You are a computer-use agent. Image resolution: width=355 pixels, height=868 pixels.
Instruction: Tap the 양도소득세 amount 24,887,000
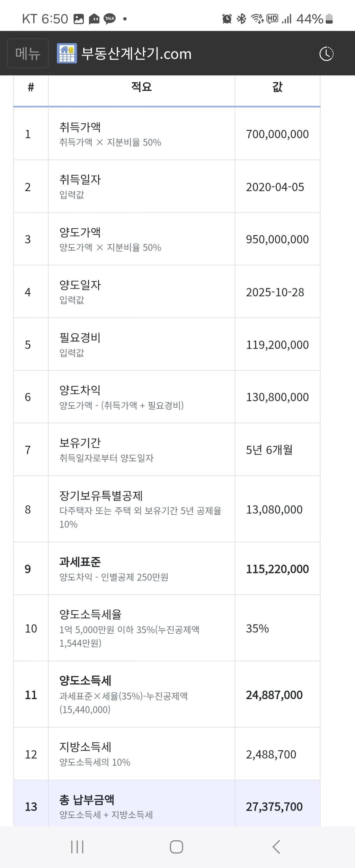(x=274, y=695)
